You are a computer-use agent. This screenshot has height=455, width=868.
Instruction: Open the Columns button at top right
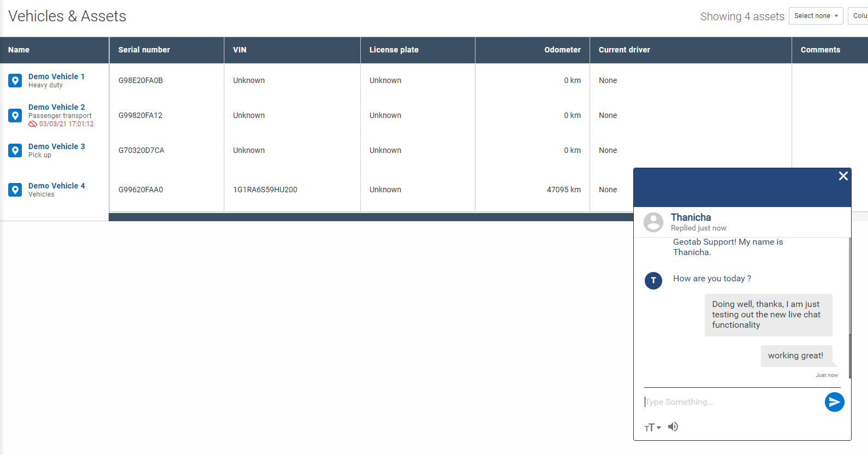coord(859,16)
